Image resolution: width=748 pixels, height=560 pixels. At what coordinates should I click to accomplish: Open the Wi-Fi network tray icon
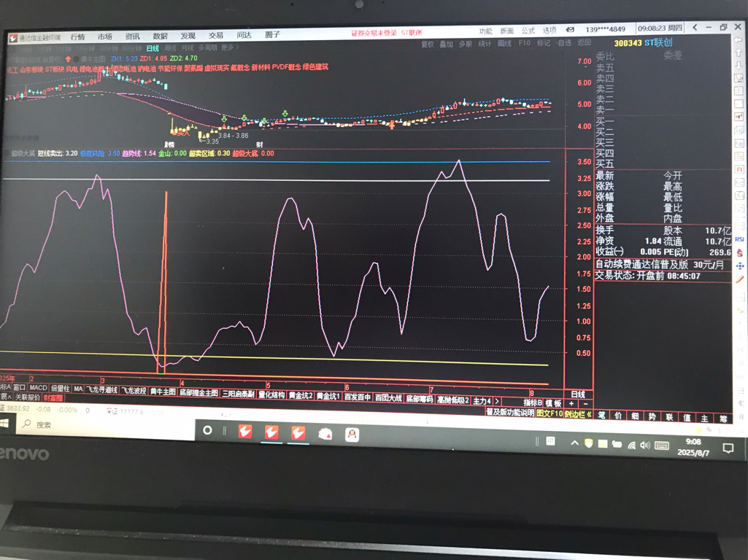tap(631, 445)
